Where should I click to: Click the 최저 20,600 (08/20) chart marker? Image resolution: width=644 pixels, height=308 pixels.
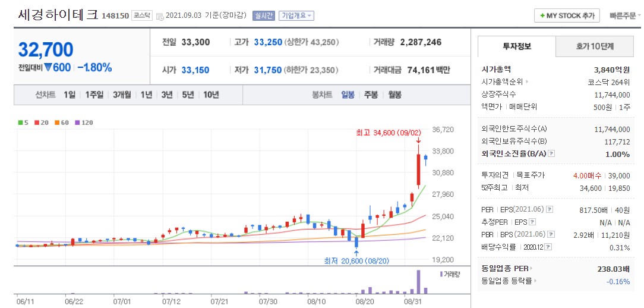tap(356, 260)
